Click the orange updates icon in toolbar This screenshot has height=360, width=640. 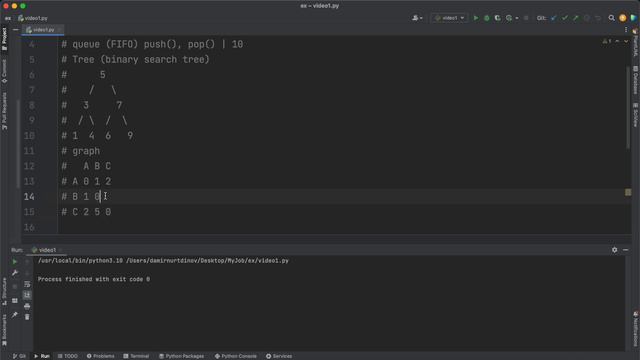pos(622,18)
